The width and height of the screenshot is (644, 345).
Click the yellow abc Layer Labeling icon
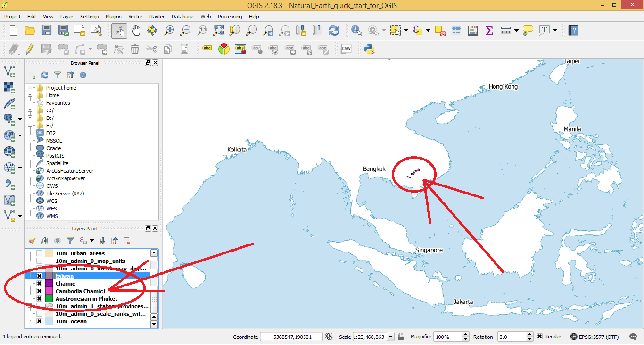(x=207, y=49)
